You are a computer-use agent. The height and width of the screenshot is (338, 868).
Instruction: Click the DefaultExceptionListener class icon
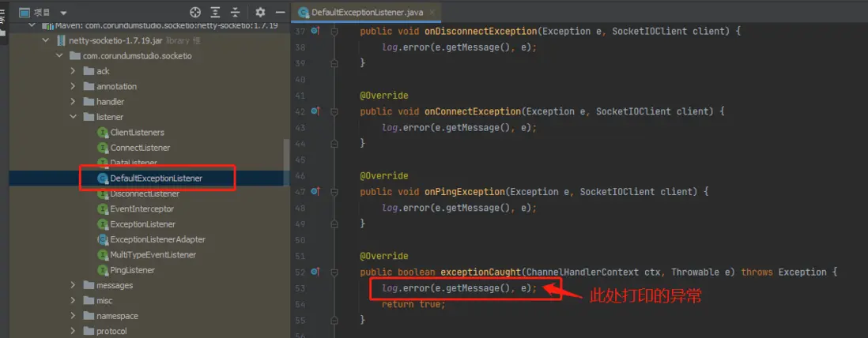pyautogui.click(x=102, y=178)
